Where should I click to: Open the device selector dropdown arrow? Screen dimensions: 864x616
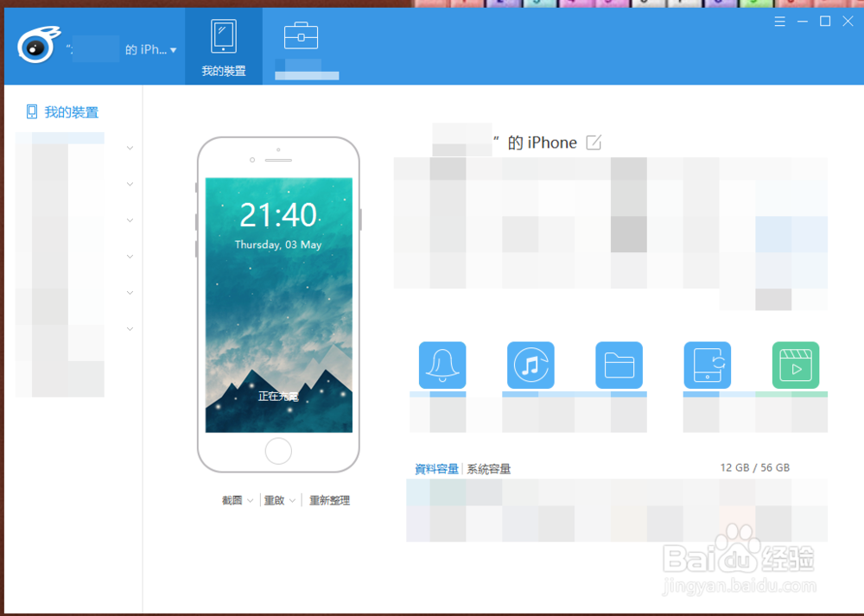click(x=174, y=50)
